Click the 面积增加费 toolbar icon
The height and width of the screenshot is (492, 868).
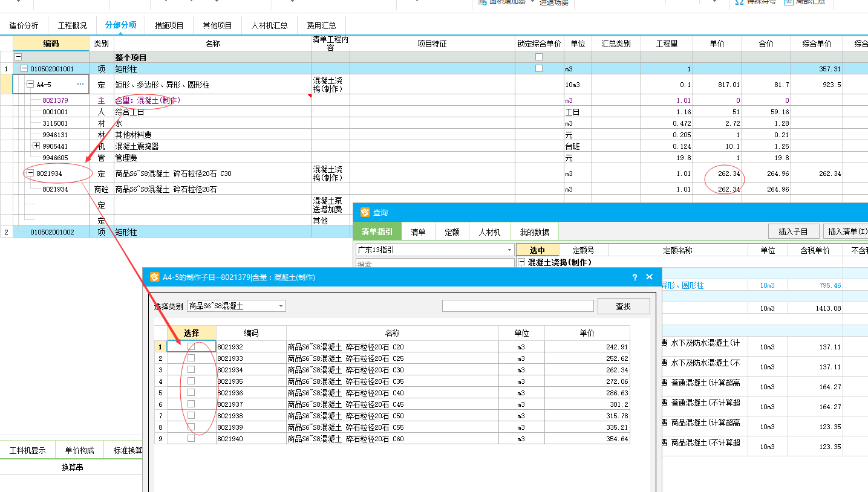click(x=482, y=2)
